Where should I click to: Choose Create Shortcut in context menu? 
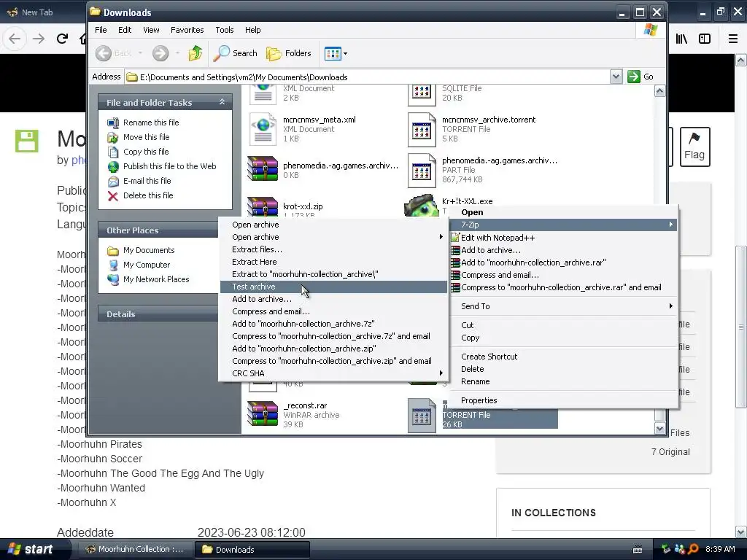(x=564, y=357)
